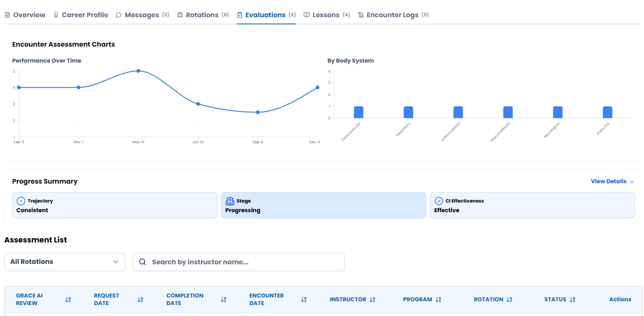Select the Stage Progressing card

coord(324,205)
